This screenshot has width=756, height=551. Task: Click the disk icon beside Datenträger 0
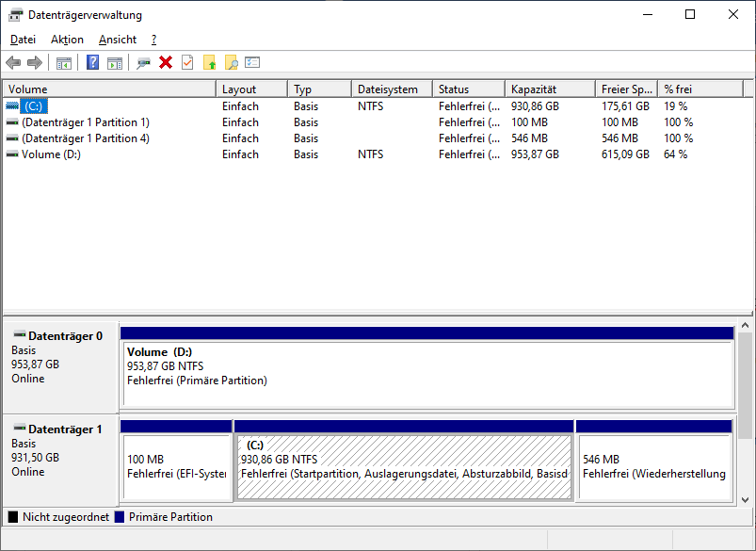click(x=19, y=333)
